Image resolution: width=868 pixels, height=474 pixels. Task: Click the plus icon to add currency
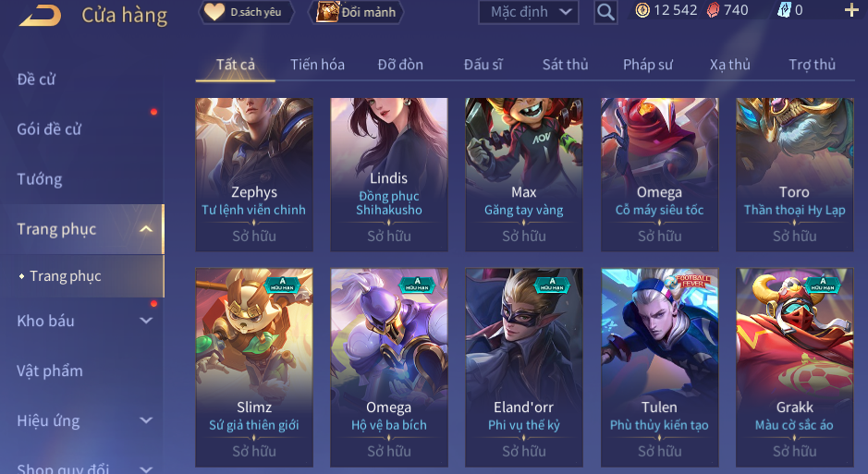pos(851,10)
